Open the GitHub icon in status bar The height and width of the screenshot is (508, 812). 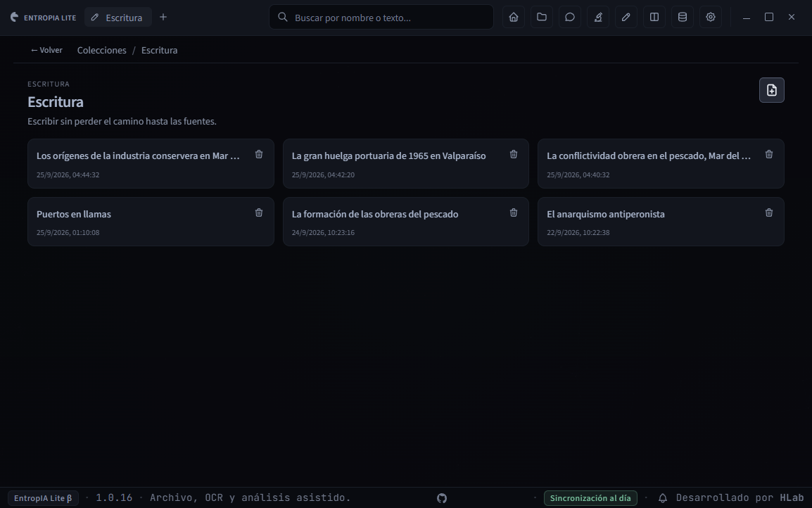pyautogui.click(x=442, y=498)
